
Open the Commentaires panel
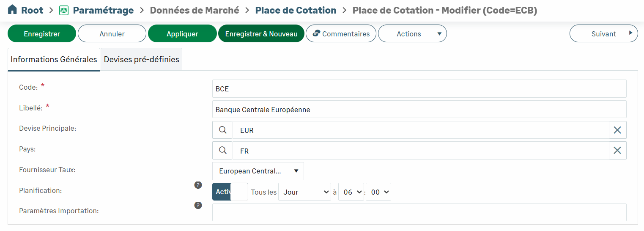tap(341, 34)
